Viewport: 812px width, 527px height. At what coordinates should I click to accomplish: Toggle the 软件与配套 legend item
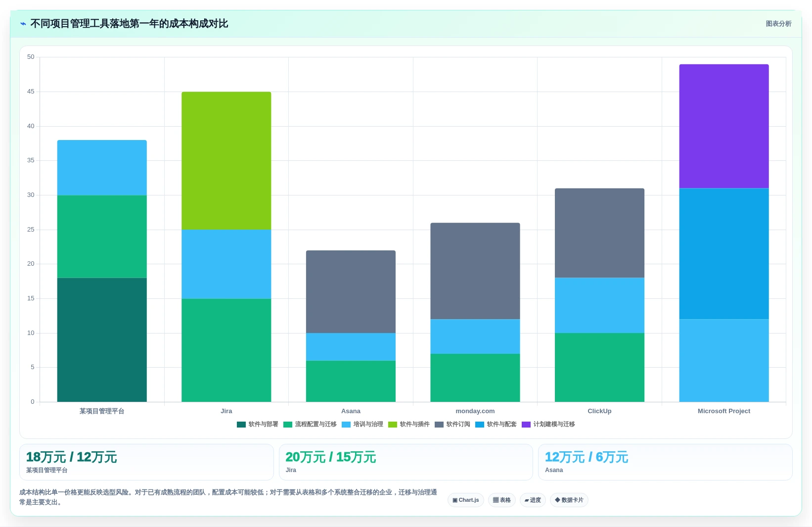tap(496, 425)
